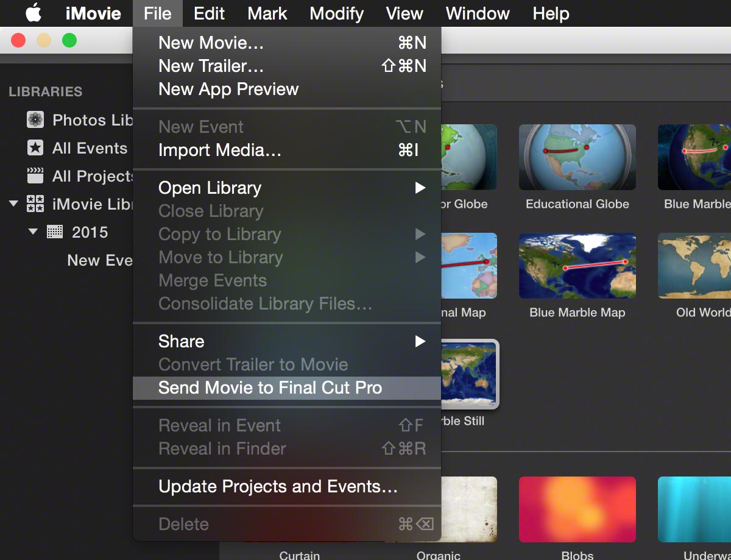Click the LIBRARIES sidebar heading
Viewport: 731px width, 560px height.
(x=45, y=92)
